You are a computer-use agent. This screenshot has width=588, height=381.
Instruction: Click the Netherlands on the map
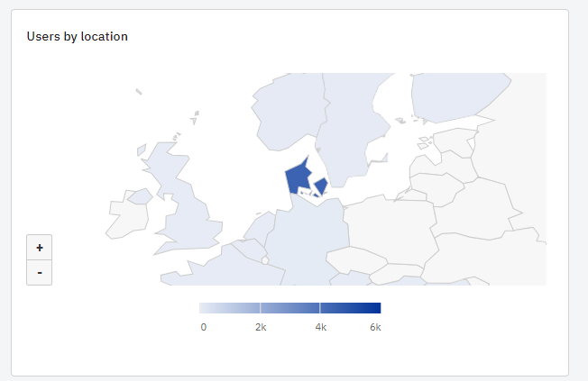point(261,225)
